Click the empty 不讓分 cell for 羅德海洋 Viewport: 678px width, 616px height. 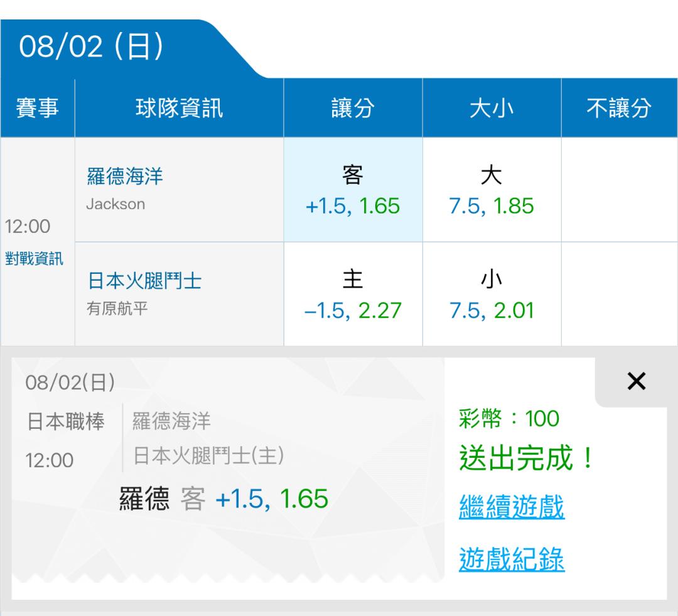click(619, 190)
